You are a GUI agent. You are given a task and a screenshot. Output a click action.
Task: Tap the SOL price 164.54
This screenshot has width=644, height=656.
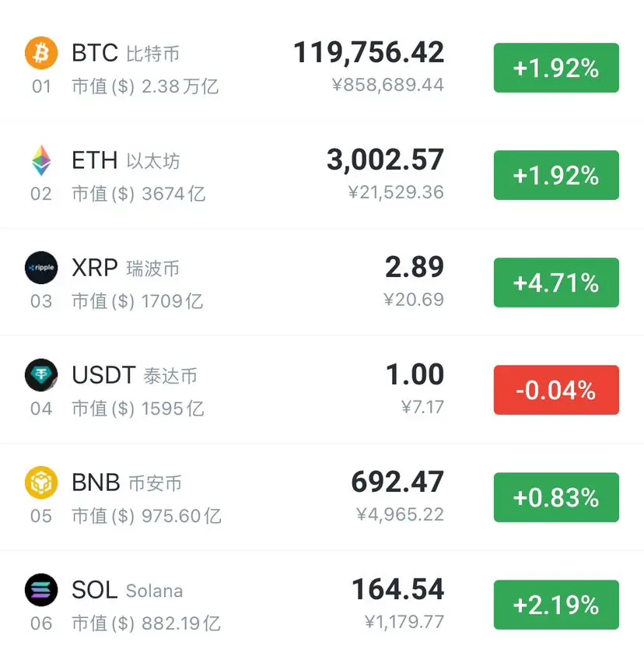397,590
